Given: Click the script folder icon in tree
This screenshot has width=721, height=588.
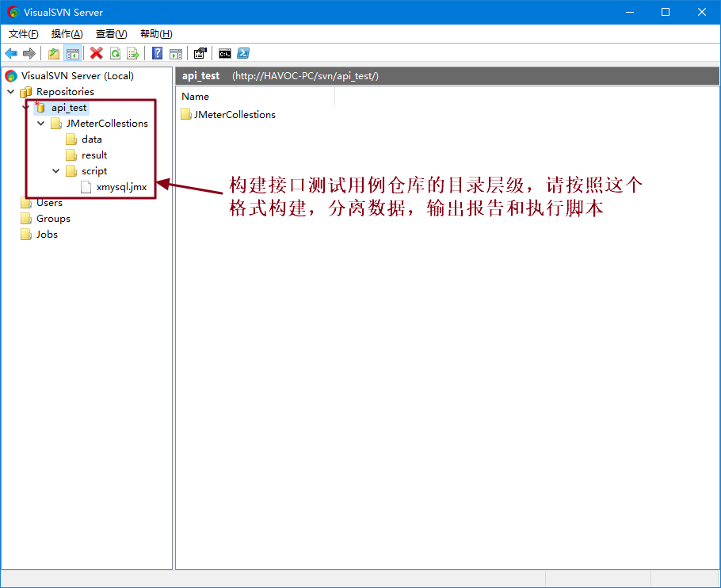Looking at the screenshot, I should point(71,171).
